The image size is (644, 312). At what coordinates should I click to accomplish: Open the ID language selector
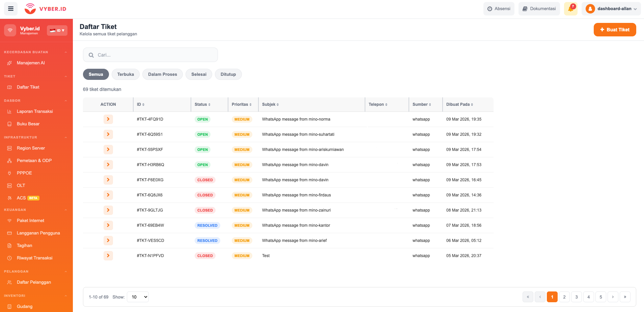pos(57,30)
